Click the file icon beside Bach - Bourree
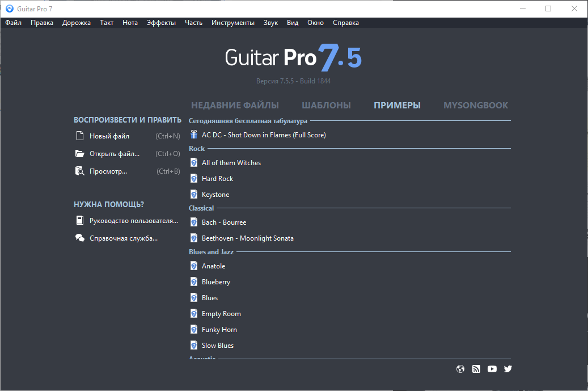The height and width of the screenshot is (391, 588). [194, 222]
